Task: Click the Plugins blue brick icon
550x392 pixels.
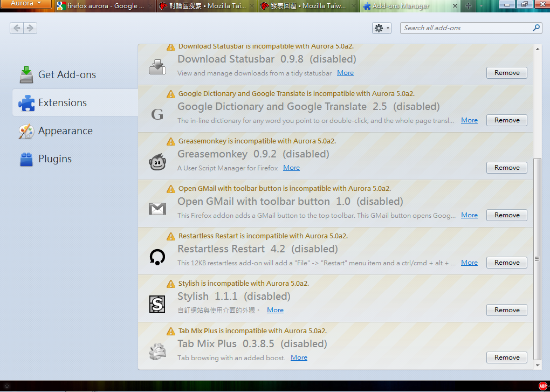Action: [x=26, y=160]
